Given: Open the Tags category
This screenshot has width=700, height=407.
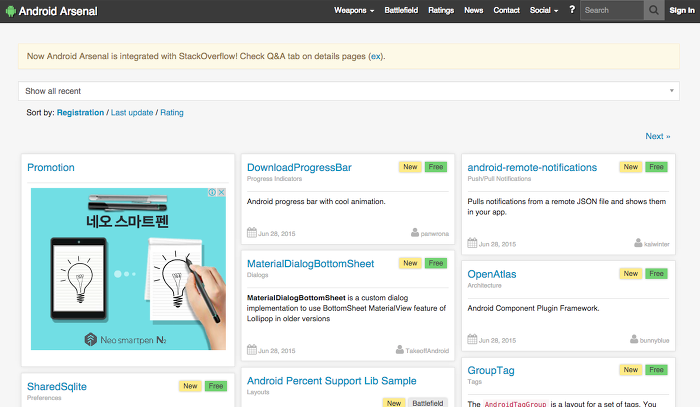Looking at the screenshot, I should click(x=475, y=382).
